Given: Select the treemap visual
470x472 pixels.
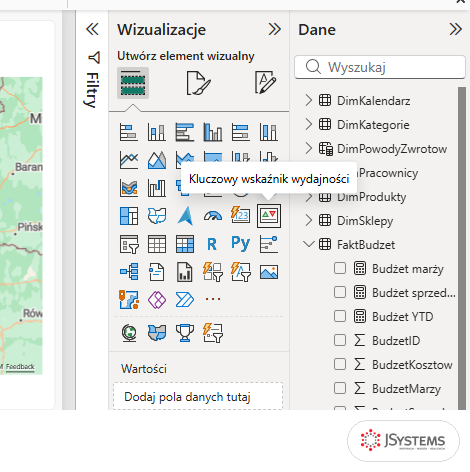Looking at the screenshot, I should [129, 216].
